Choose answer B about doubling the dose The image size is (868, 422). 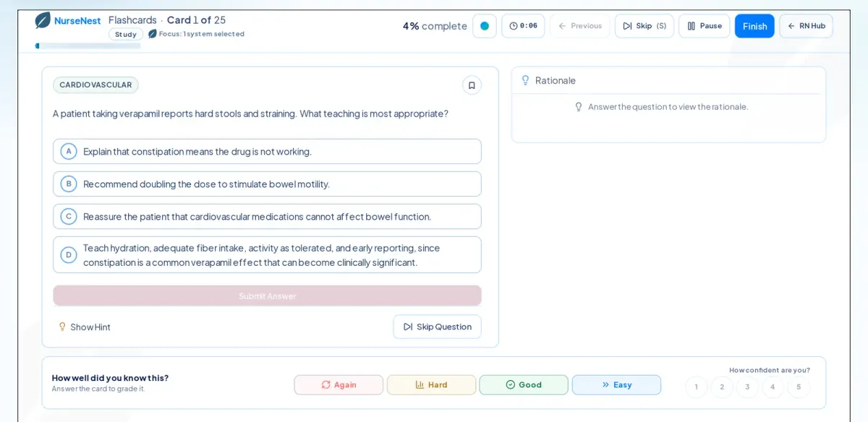267,184
